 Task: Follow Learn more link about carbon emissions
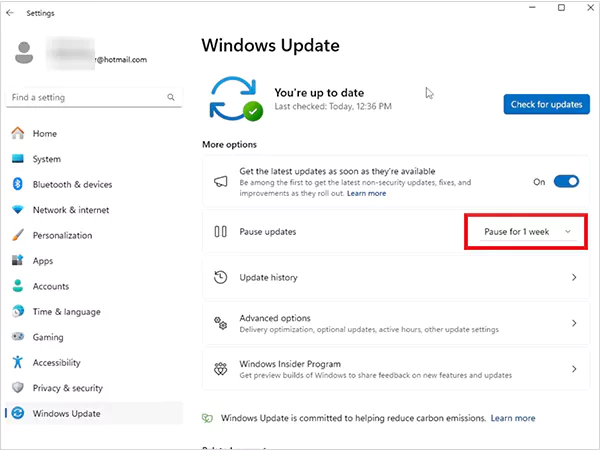coord(513,418)
